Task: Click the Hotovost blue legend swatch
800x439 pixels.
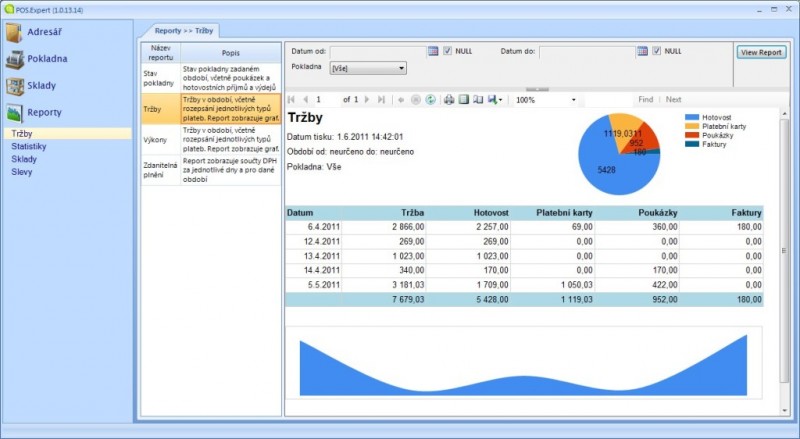Action: (692, 118)
